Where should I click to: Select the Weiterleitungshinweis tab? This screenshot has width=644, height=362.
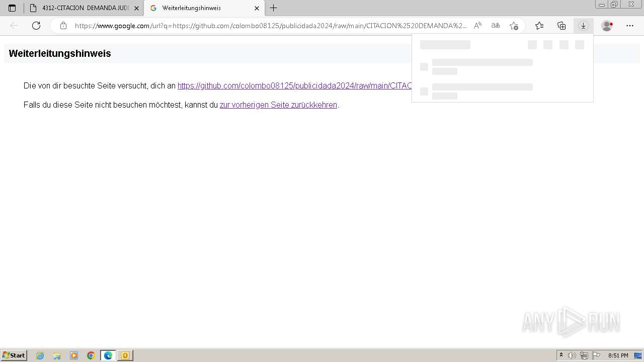[204, 8]
